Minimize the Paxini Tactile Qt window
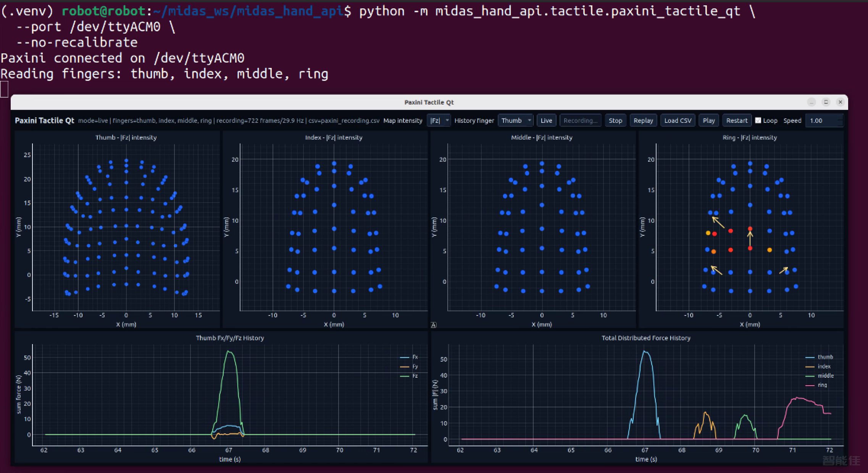The width and height of the screenshot is (868, 473). (x=812, y=102)
